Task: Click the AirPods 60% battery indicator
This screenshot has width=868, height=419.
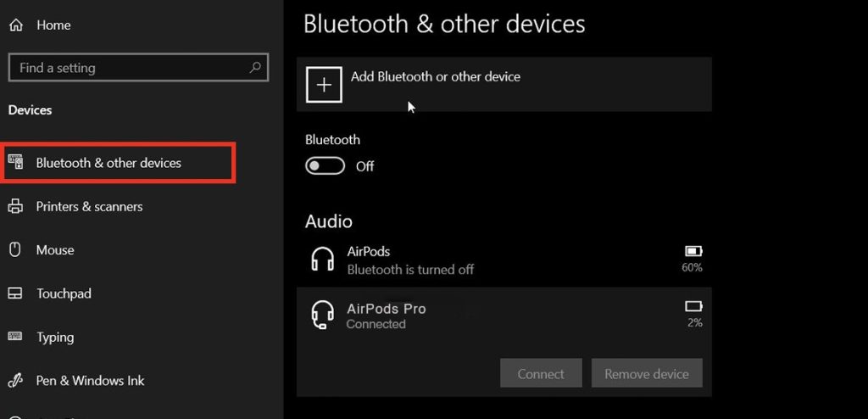Action: [693, 259]
